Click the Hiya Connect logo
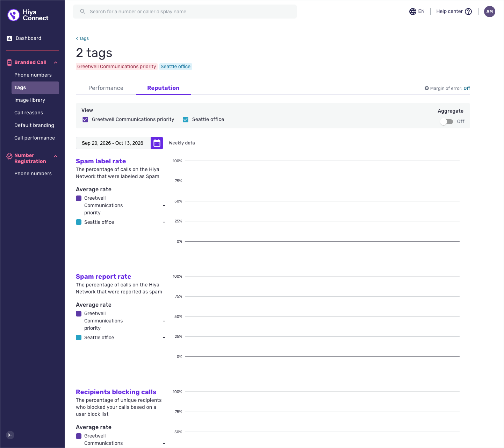This screenshot has height=448, width=504. 28,15
